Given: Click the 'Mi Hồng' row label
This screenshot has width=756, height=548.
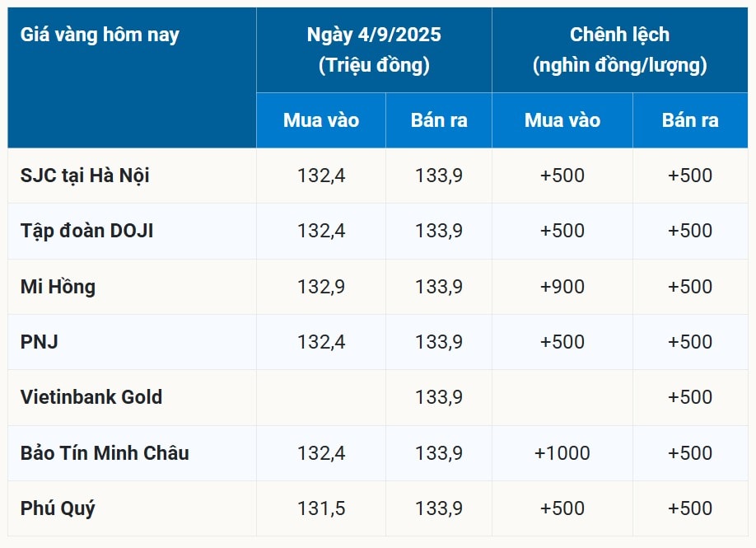Looking at the screenshot, I should (58, 287).
